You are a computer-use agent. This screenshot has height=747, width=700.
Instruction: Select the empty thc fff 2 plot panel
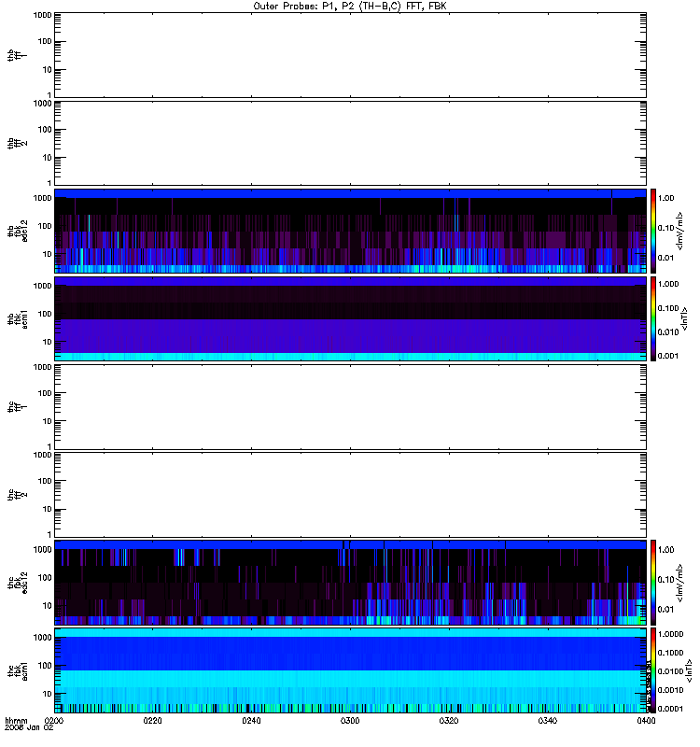pos(350,495)
